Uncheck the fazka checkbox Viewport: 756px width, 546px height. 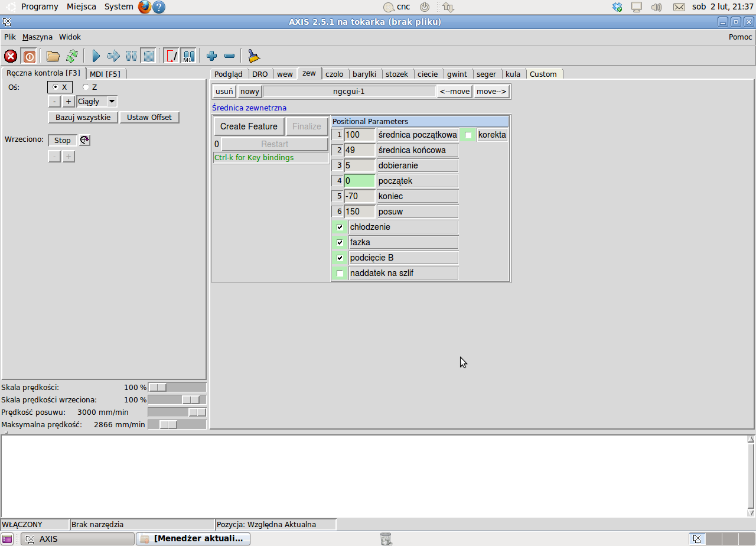(x=340, y=242)
